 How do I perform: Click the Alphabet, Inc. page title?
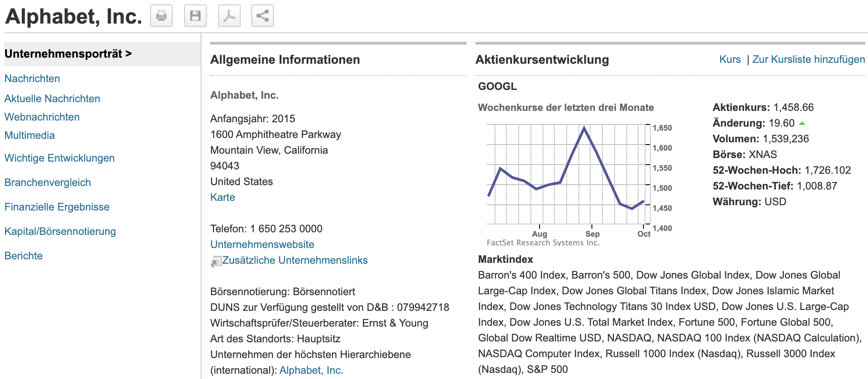pyautogui.click(x=73, y=17)
